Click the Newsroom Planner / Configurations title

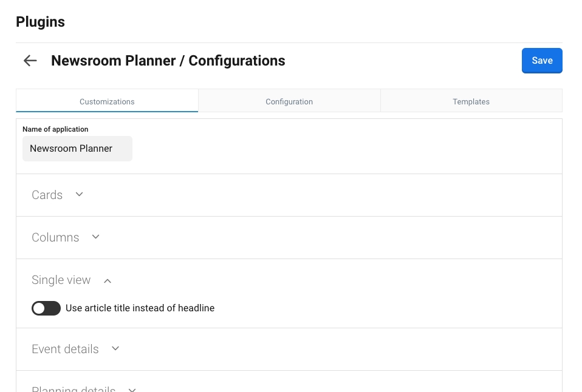(168, 61)
